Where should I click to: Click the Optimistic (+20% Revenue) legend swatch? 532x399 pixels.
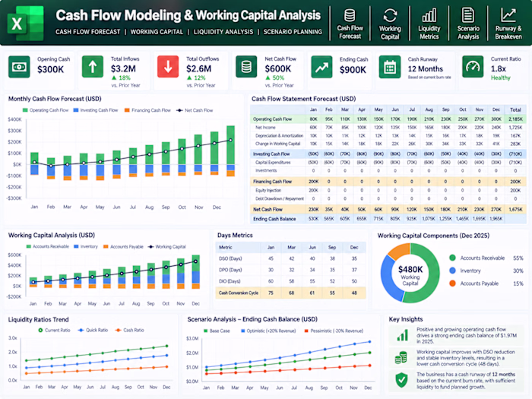[x=242, y=331]
